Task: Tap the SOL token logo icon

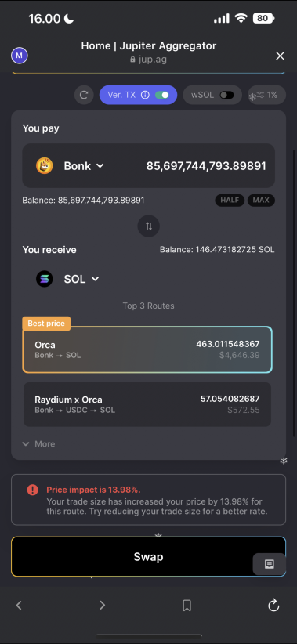Action: click(45, 279)
